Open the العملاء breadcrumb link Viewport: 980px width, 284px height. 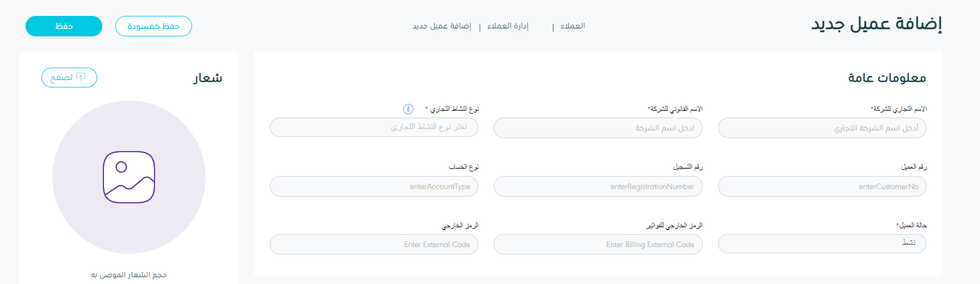pyautogui.click(x=573, y=26)
